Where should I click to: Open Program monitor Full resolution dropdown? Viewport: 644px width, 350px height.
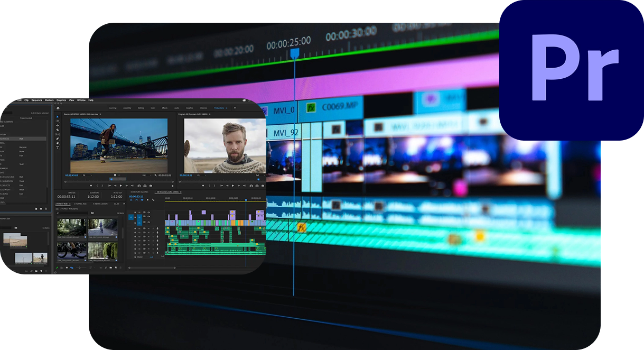[x=260, y=175]
